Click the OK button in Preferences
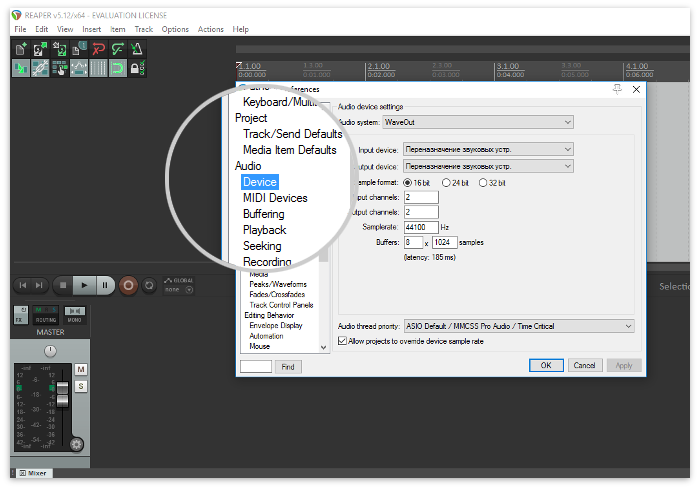 point(546,365)
